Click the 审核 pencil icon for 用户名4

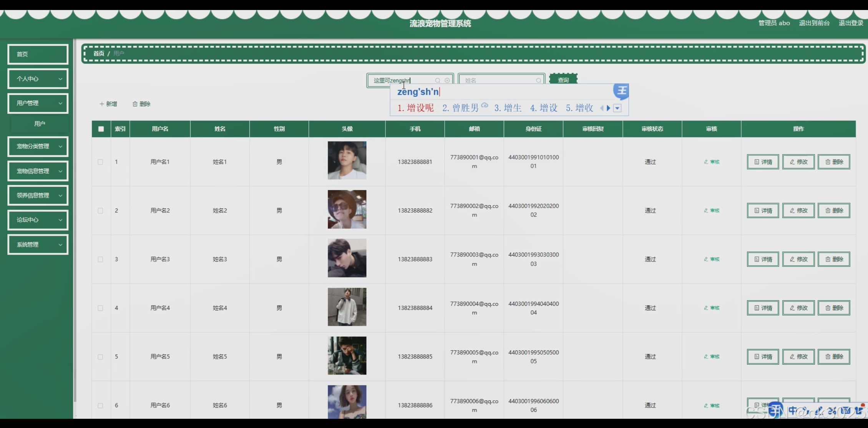pos(706,308)
